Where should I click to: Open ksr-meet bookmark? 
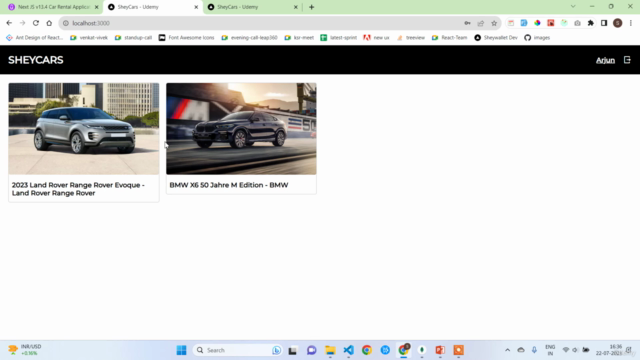pyautogui.click(x=299, y=38)
